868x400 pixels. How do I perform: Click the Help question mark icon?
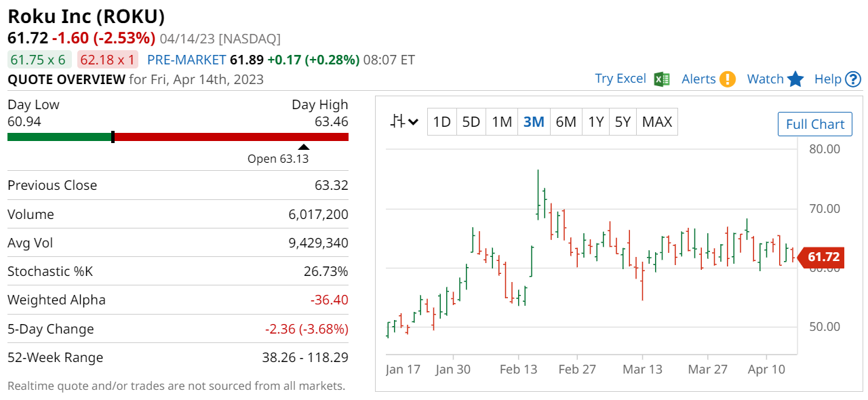pyautogui.click(x=854, y=79)
